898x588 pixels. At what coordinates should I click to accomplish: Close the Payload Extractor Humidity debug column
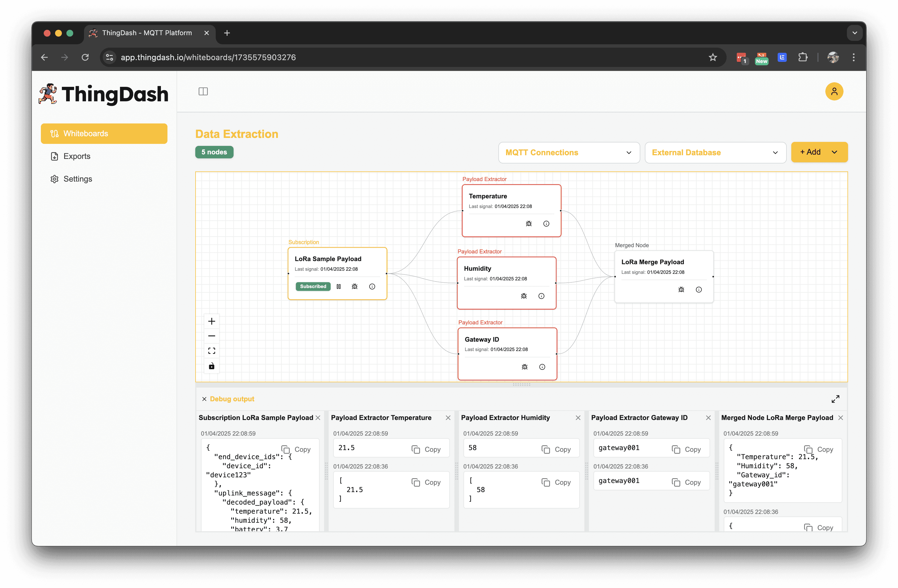point(578,418)
